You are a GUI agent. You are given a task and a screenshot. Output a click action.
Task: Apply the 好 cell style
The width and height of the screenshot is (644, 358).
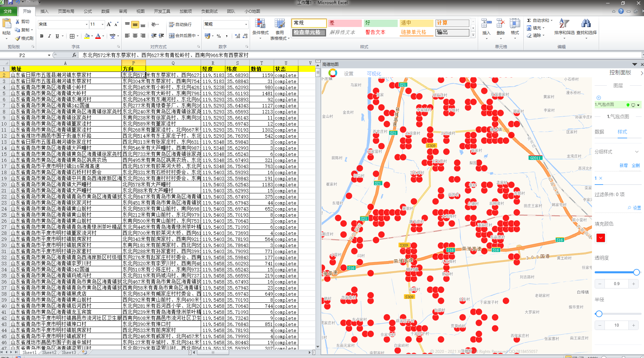[381, 23]
